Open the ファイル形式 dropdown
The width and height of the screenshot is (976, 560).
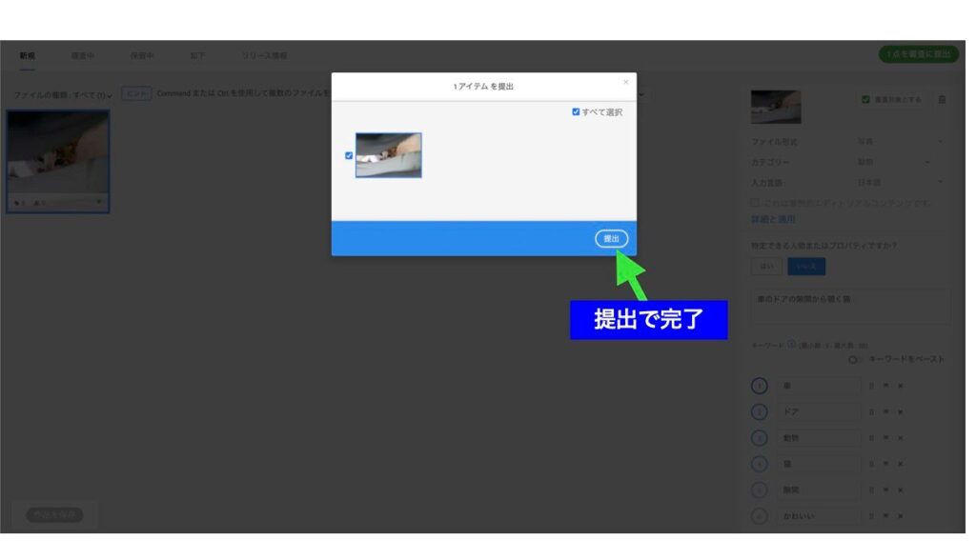point(900,142)
